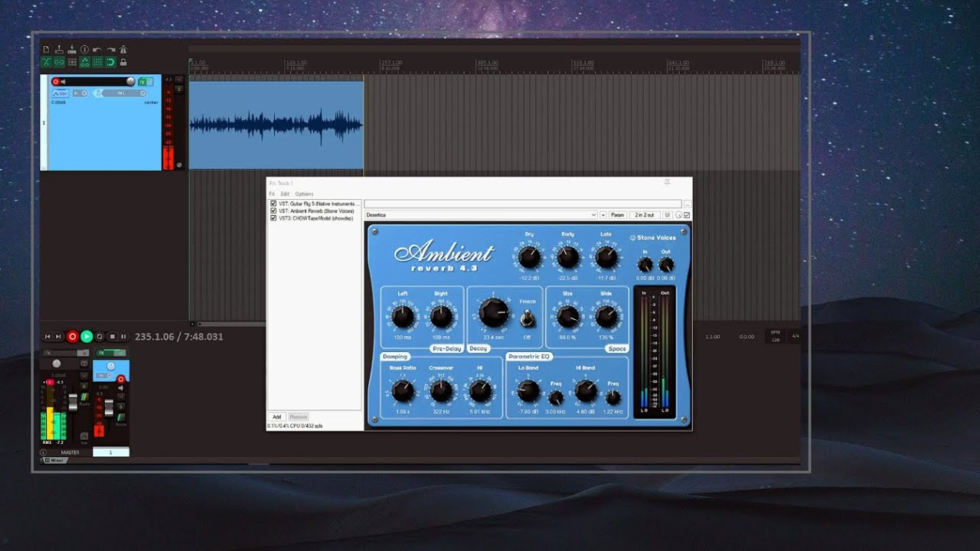Click the Param button

point(617,215)
